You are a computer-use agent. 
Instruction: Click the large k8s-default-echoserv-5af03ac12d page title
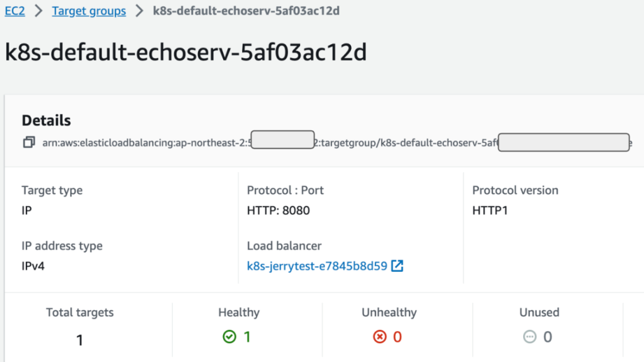(186, 53)
